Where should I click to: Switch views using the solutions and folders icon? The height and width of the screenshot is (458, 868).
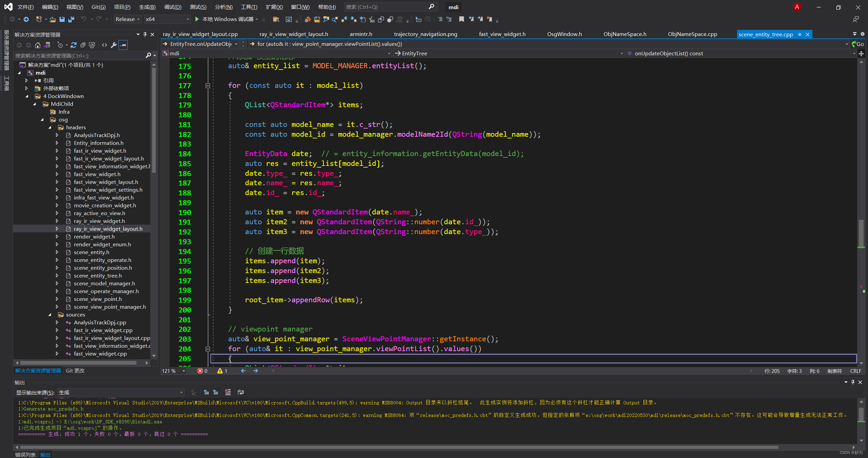(47, 45)
